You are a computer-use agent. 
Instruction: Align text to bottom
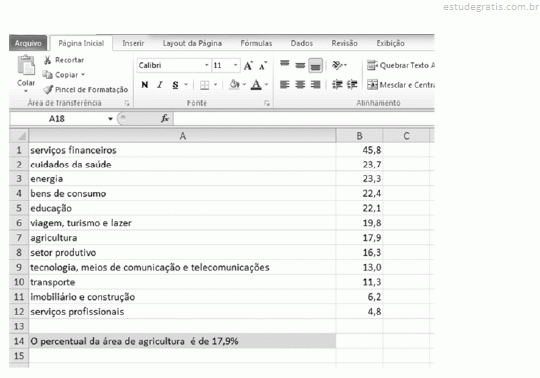pos(315,65)
